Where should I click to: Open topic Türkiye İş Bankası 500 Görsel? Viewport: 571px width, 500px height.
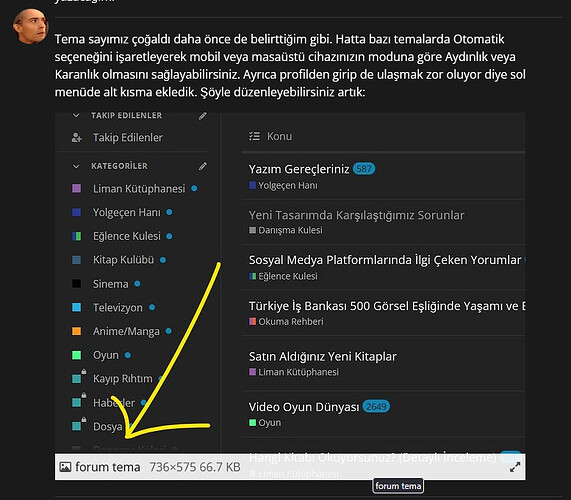387,306
